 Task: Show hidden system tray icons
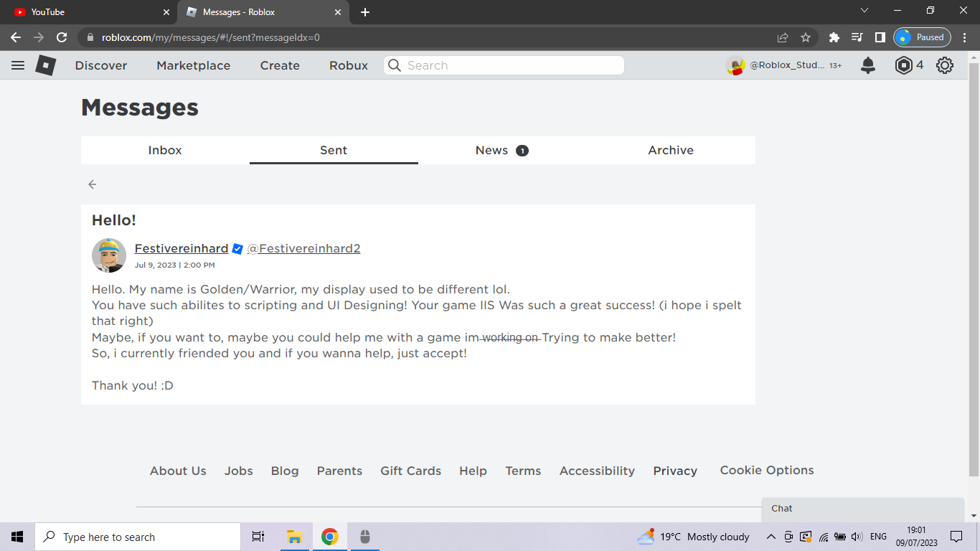click(x=771, y=537)
